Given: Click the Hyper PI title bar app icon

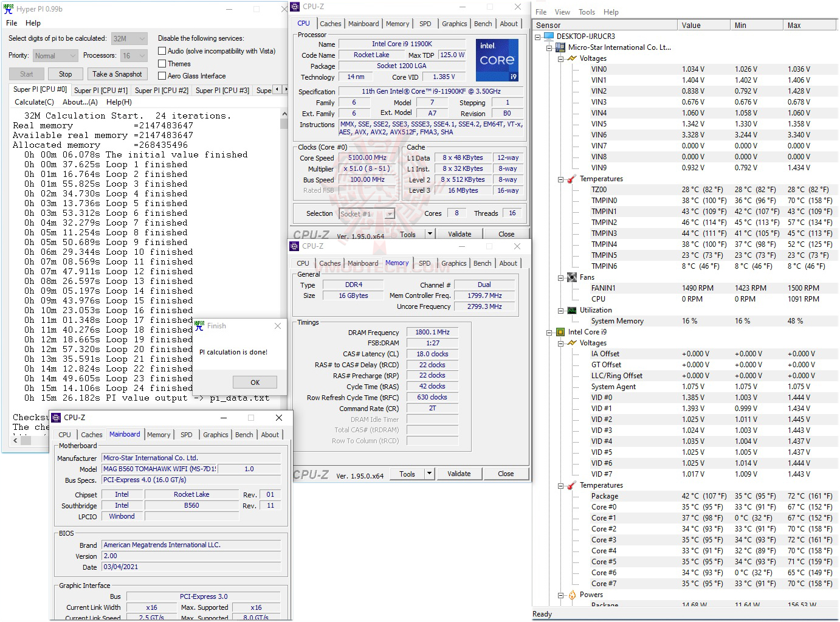Looking at the screenshot, I should [9, 9].
